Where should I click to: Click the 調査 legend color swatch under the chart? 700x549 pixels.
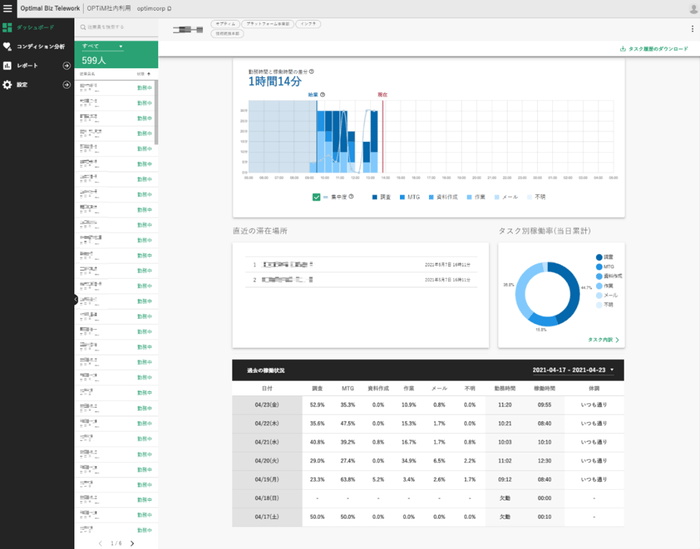click(374, 197)
